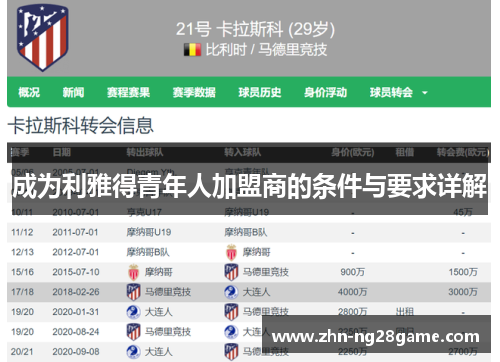Click 比利时 / 马德里竞技 subtitle
Screen dimensions: 500x362
coord(266,50)
